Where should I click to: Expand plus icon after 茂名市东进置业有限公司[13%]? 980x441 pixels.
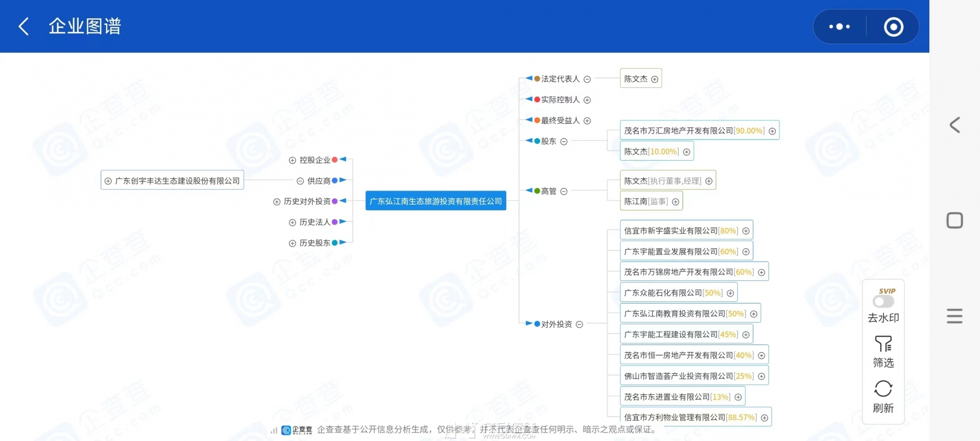click(x=738, y=397)
